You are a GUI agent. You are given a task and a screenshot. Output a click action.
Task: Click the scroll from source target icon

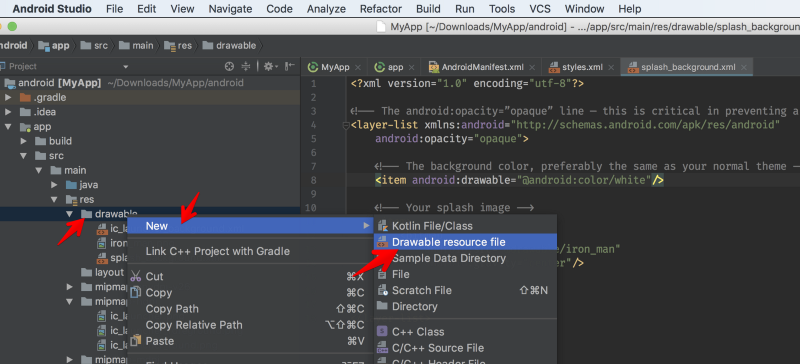pos(230,66)
